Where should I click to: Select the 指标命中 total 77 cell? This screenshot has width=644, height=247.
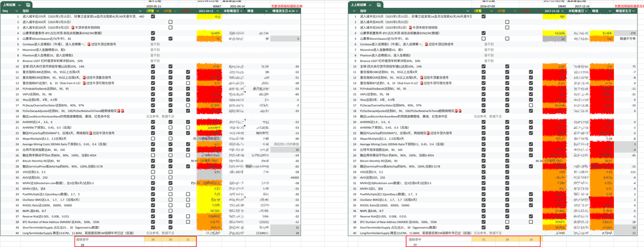pyautogui.click(x=415, y=245)
